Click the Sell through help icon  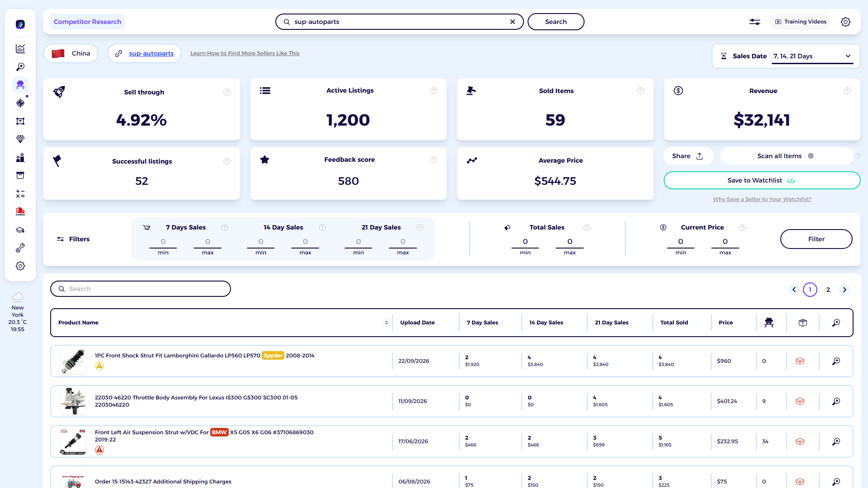click(x=227, y=92)
